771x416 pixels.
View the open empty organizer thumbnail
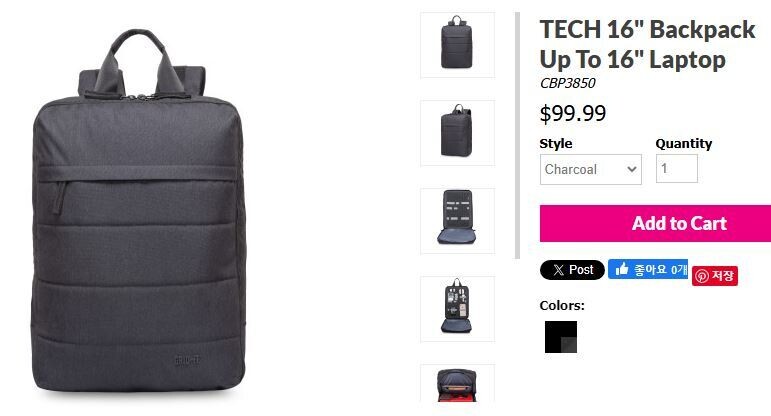(x=457, y=221)
